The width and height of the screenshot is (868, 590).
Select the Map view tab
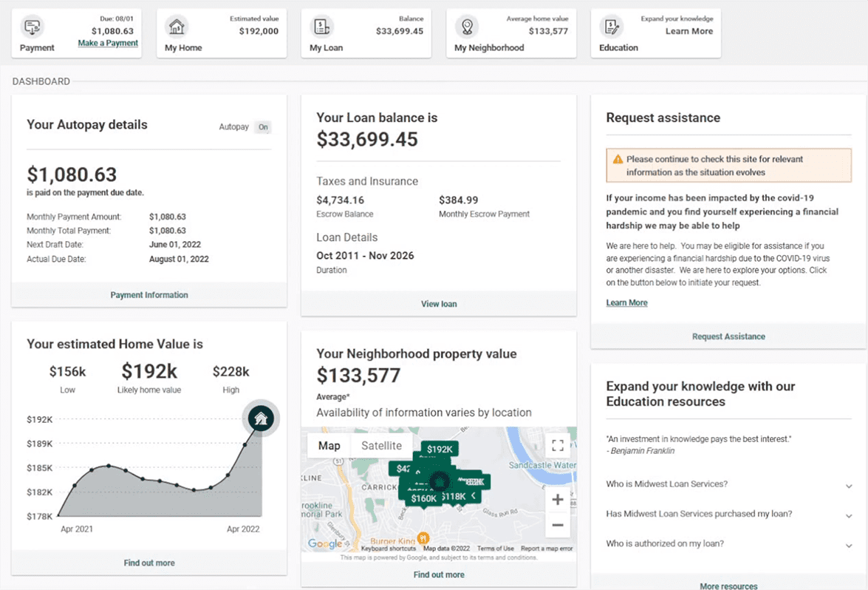[x=329, y=446]
